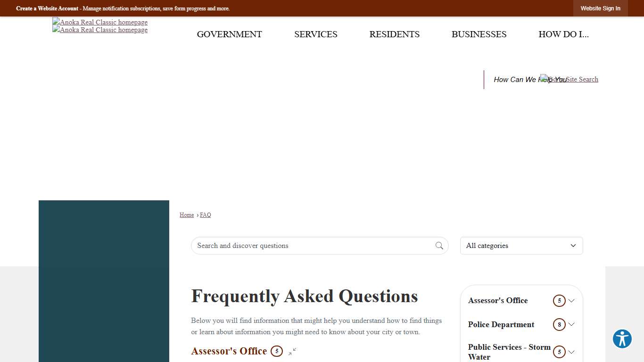Click Home in the breadcrumb trail
The image size is (644, 362).
186,214
